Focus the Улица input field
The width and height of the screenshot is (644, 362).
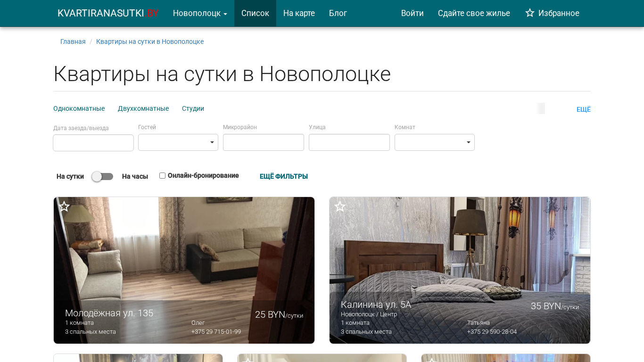tap(349, 142)
